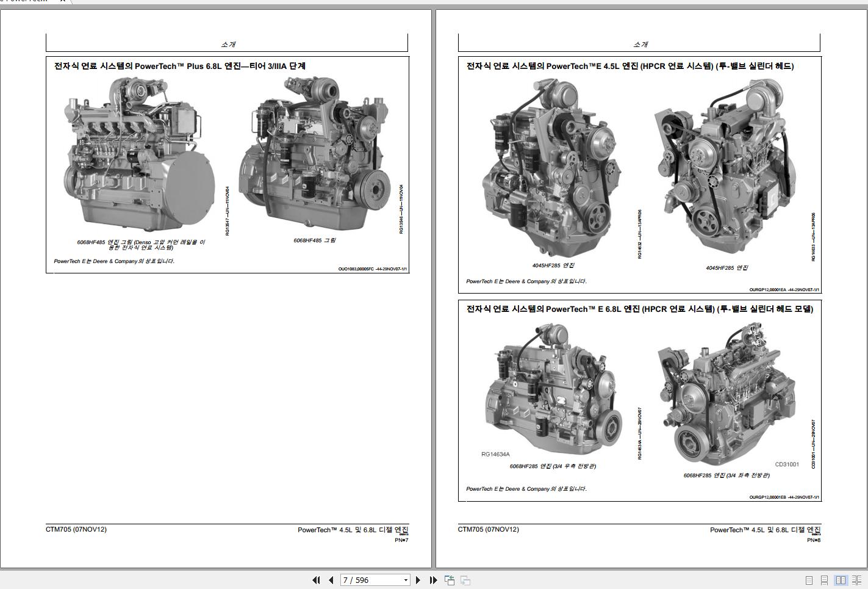Click the left page header 소개
The width and height of the screenshot is (868, 589).
click(228, 45)
